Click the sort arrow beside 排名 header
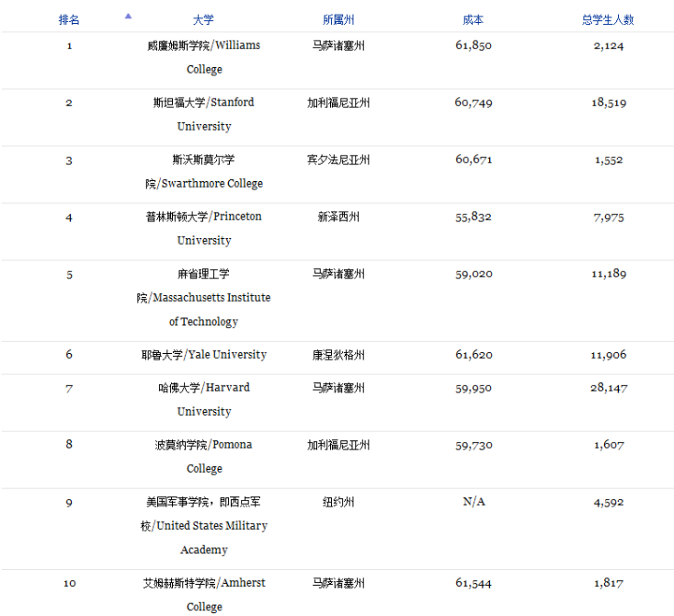 pyautogui.click(x=128, y=16)
